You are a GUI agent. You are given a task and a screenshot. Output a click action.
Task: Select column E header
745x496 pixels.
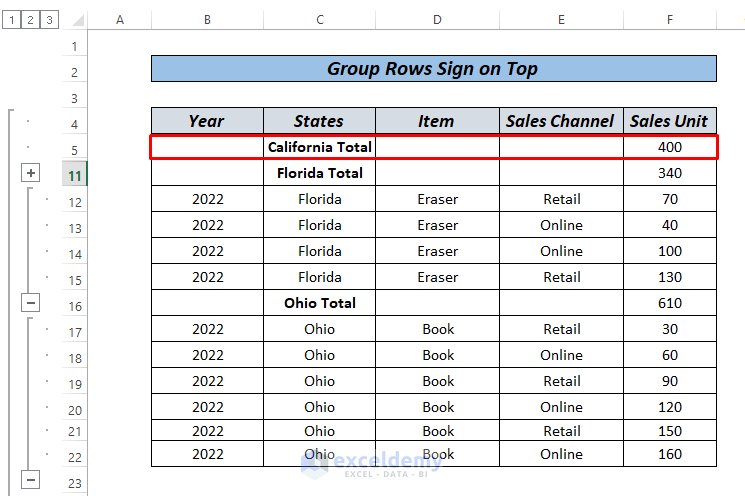coord(561,20)
